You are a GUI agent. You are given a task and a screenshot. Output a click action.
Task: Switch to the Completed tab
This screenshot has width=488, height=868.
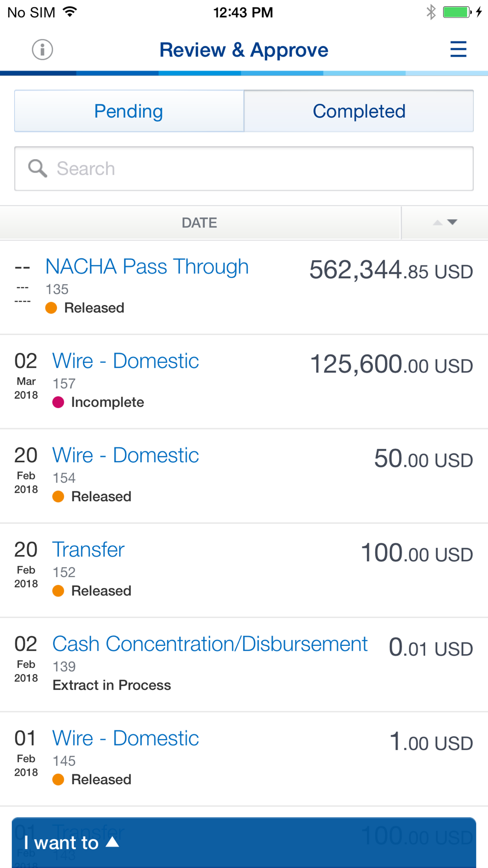point(359,111)
